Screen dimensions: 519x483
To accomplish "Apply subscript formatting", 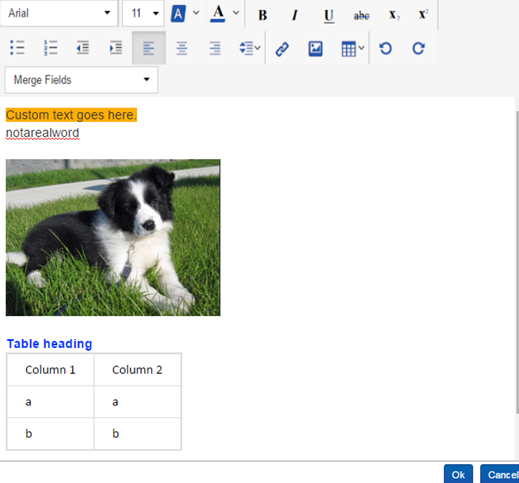I will (394, 15).
